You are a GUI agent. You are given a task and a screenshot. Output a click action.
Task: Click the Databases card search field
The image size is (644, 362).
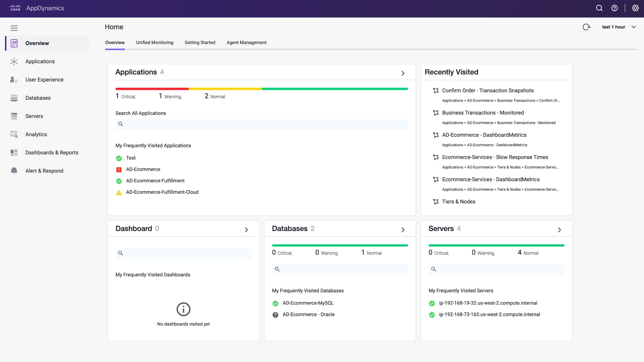point(340,270)
